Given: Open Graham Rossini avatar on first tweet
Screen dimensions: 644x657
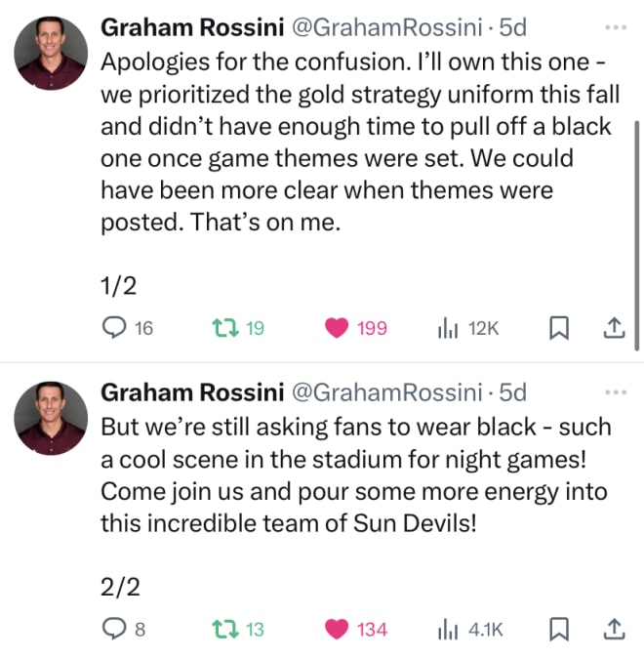Looking at the screenshot, I should click(51, 53).
